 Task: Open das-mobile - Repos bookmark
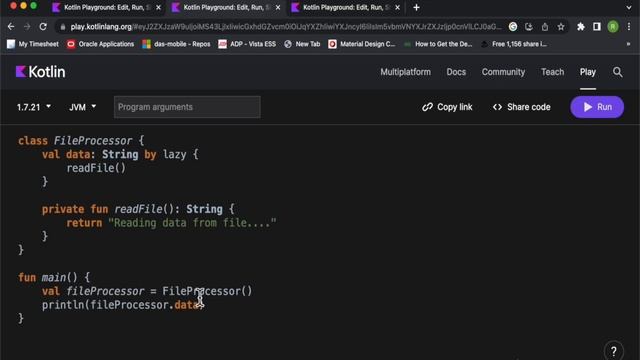[x=176, y=44]
